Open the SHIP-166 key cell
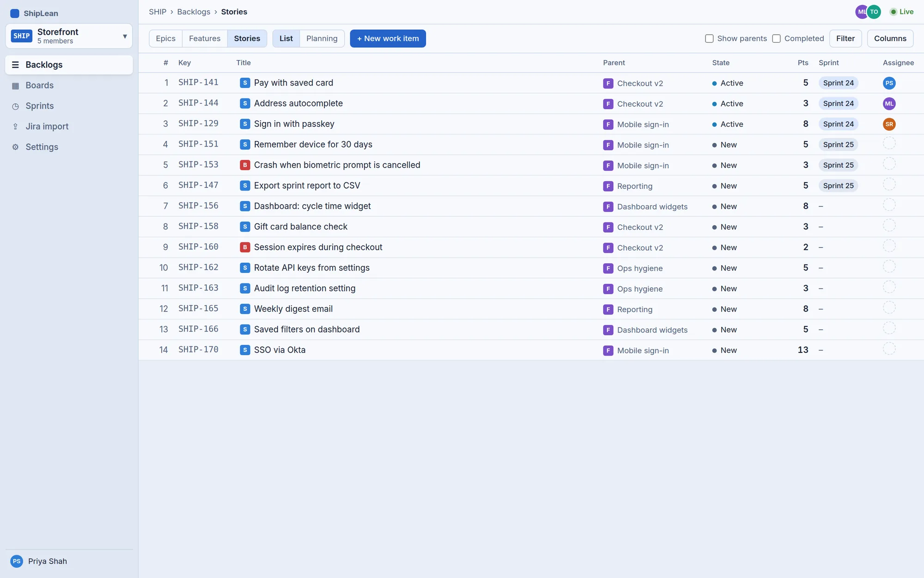The height and width of the screenshot is (578, 924). [198, 329]
